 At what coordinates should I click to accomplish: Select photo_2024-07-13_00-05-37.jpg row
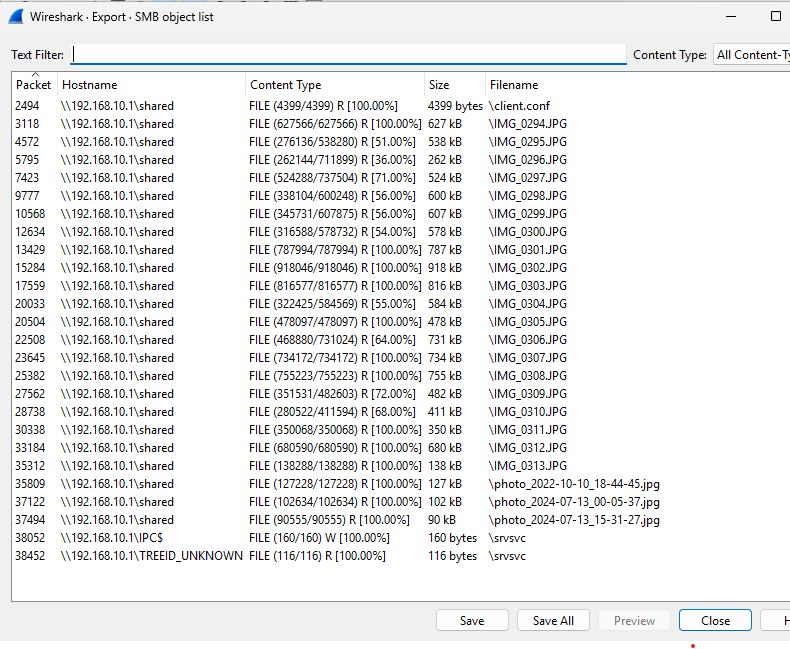tap(401, 502)
